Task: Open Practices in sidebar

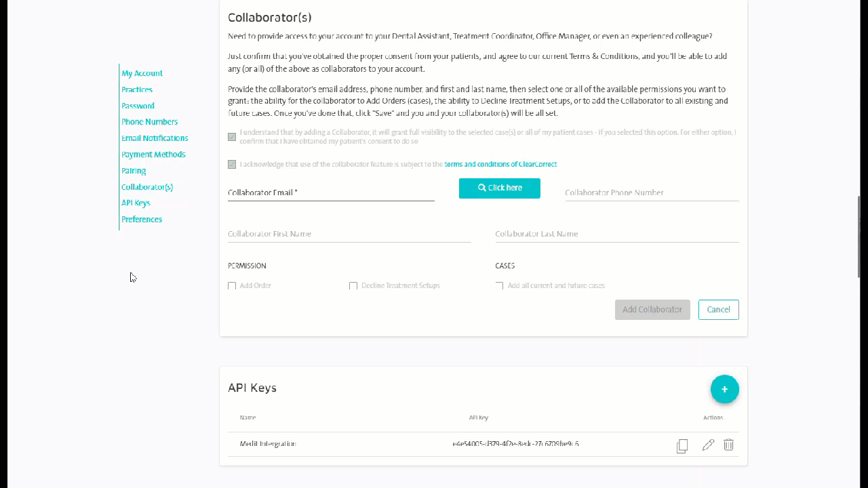Action: coord(137,89)
